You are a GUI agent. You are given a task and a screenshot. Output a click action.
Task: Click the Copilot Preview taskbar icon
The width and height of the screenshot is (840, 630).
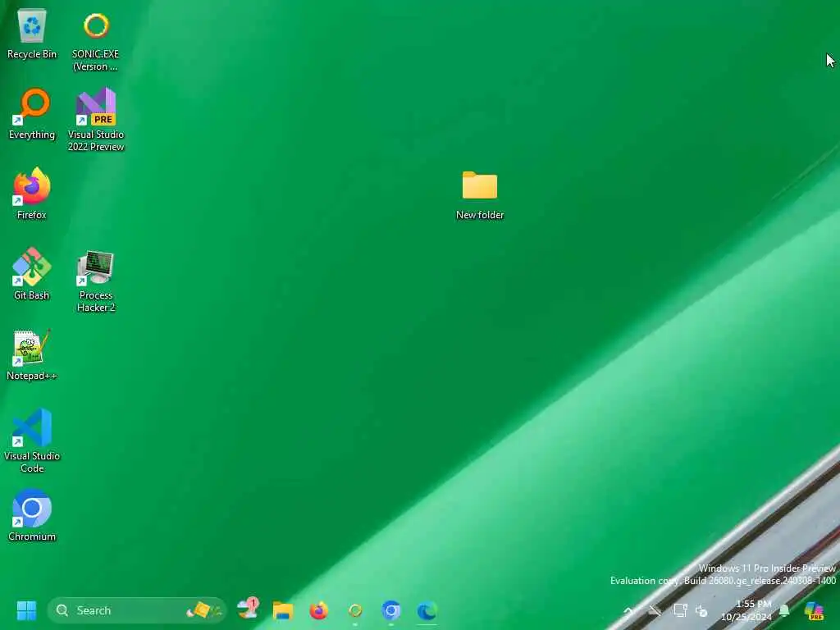(815, 610)
